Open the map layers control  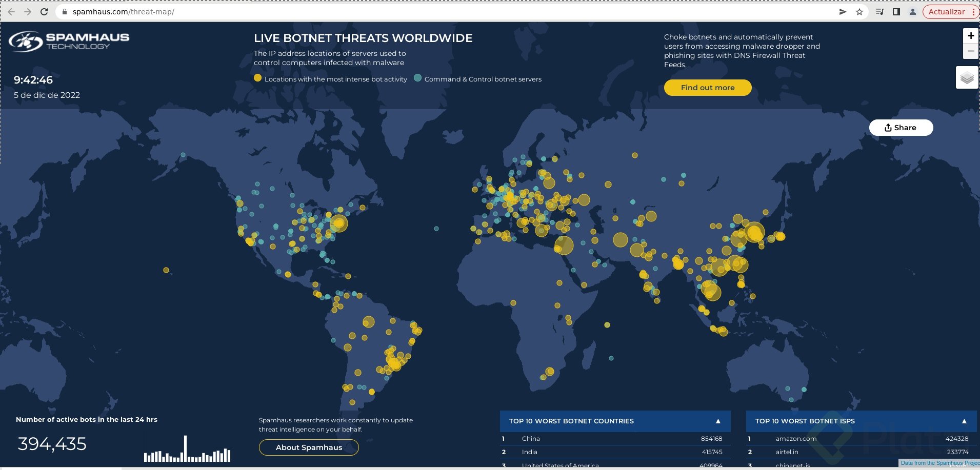(x=967, y=78)
